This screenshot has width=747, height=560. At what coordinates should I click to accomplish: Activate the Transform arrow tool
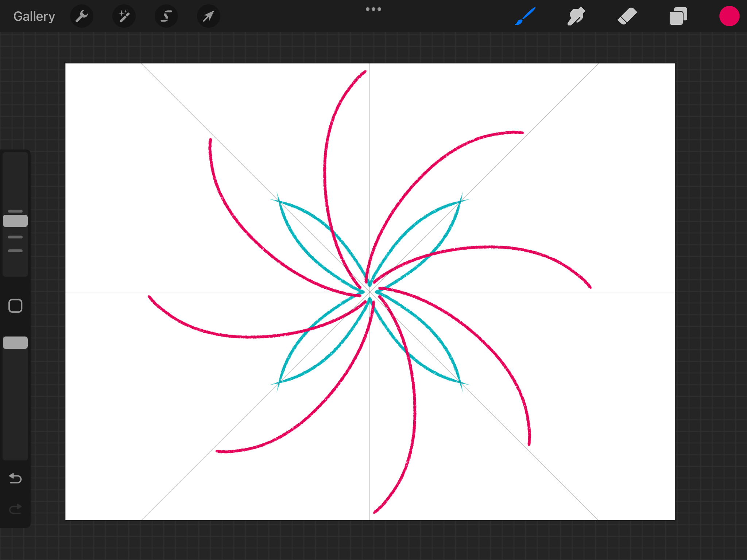208,16
